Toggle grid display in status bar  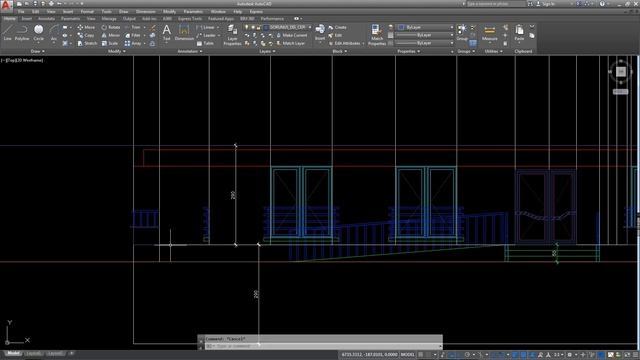point(420,355)
